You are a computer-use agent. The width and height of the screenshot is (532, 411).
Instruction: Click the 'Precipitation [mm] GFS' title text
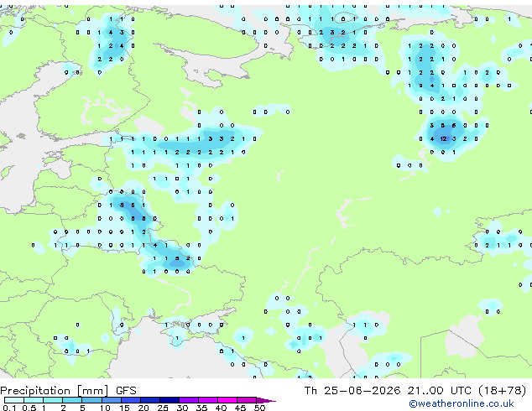(x=69, y=391)
